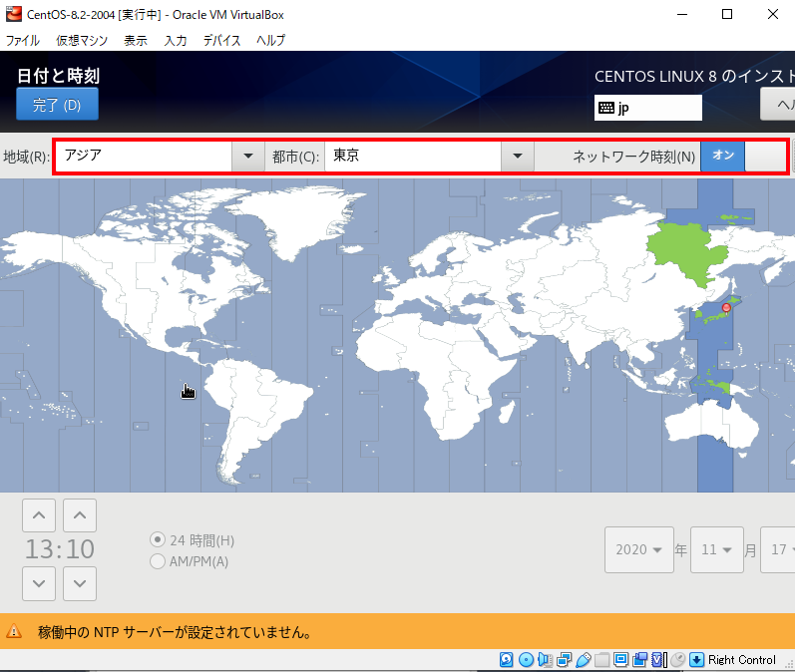Open the ヘルプ menu
Image resolution: width=795 pixels, height=672 pixels.
(x=270, y=40)
